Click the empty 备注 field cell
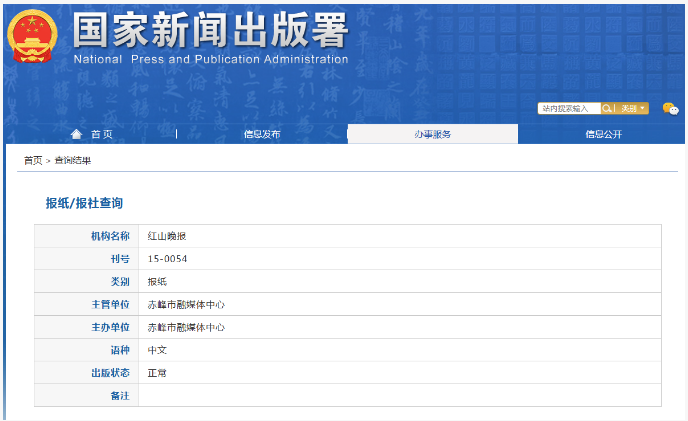688x421 pixels. (x=399, y=396)
